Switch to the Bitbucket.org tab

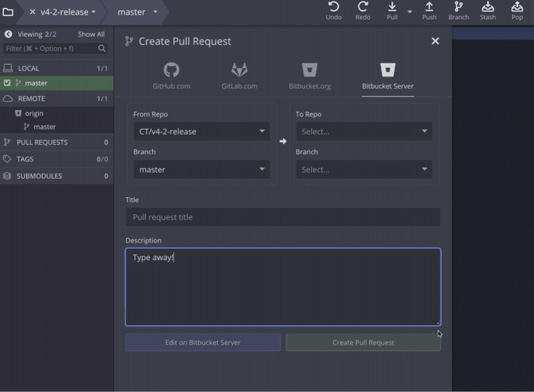(310, 76)
